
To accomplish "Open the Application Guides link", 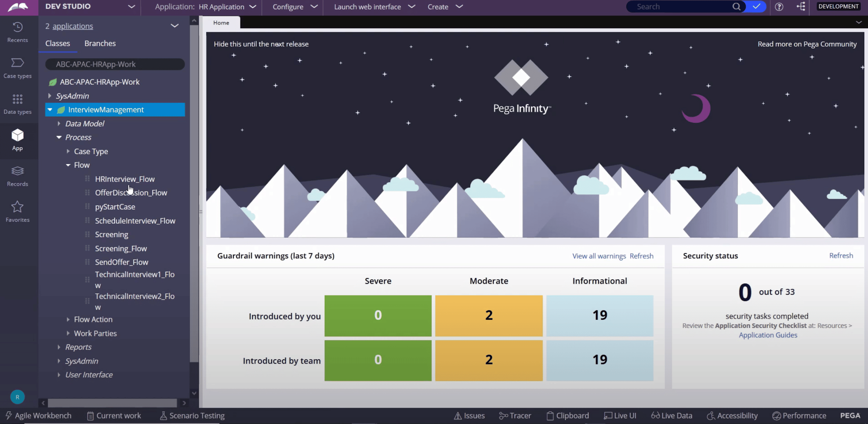I will pyautogui.click(x=768, y=335).
